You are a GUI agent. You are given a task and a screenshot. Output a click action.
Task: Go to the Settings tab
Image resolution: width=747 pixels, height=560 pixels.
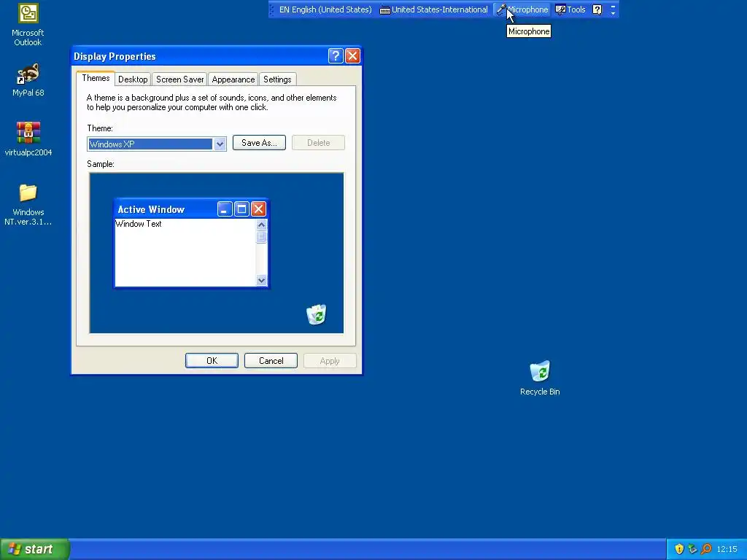coord(277,79)
